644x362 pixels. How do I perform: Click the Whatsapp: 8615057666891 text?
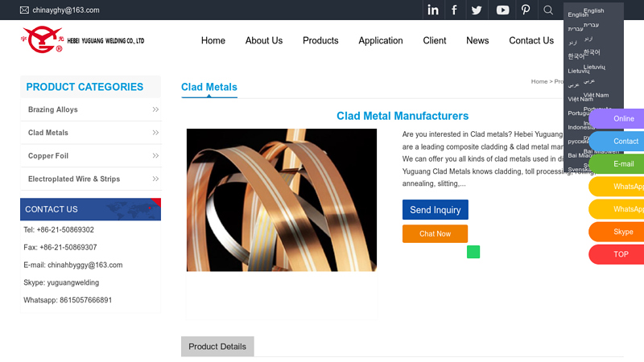pos(68,300)
